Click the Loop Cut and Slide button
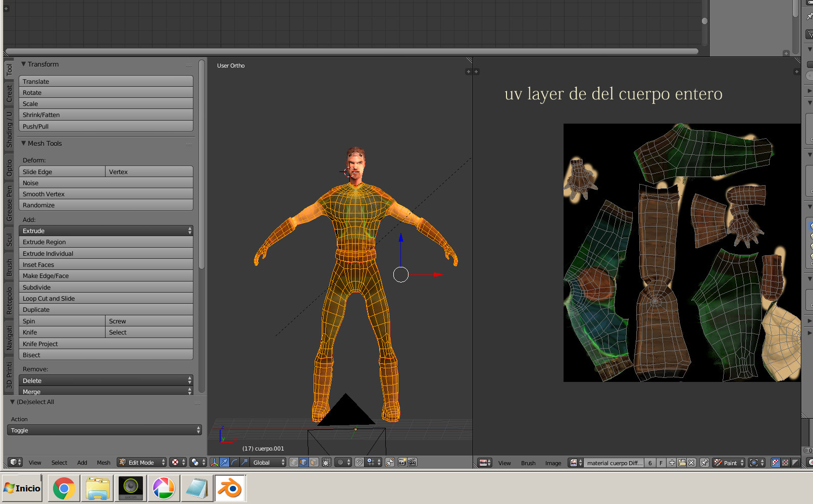 (x=106, y=298)
